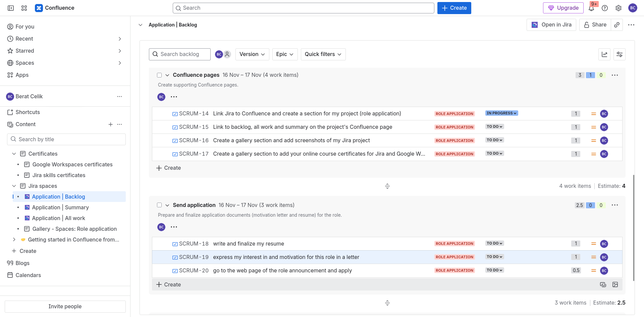This screenshot has height=317, width=644.
Task: Check the Send application sprint checkbox
Action: [159, 205]
